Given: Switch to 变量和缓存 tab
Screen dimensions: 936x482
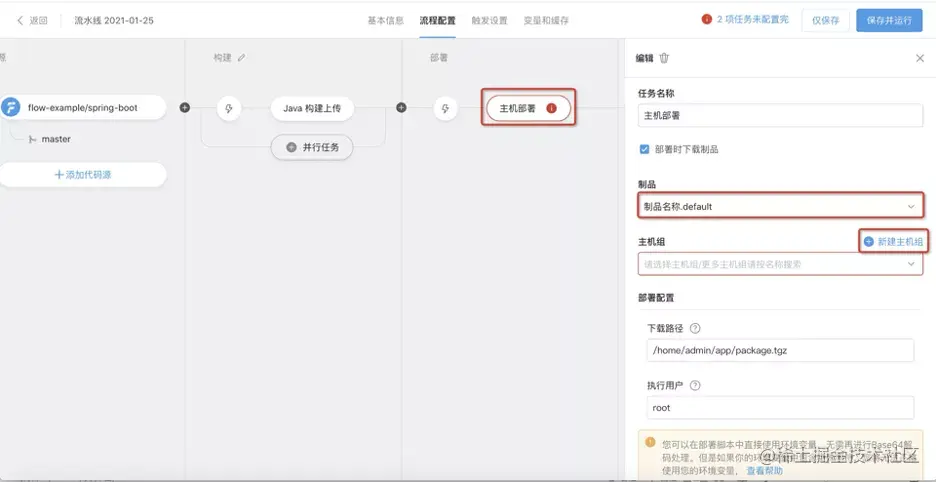Looking at the screenshot, I should tap(546, 20).
